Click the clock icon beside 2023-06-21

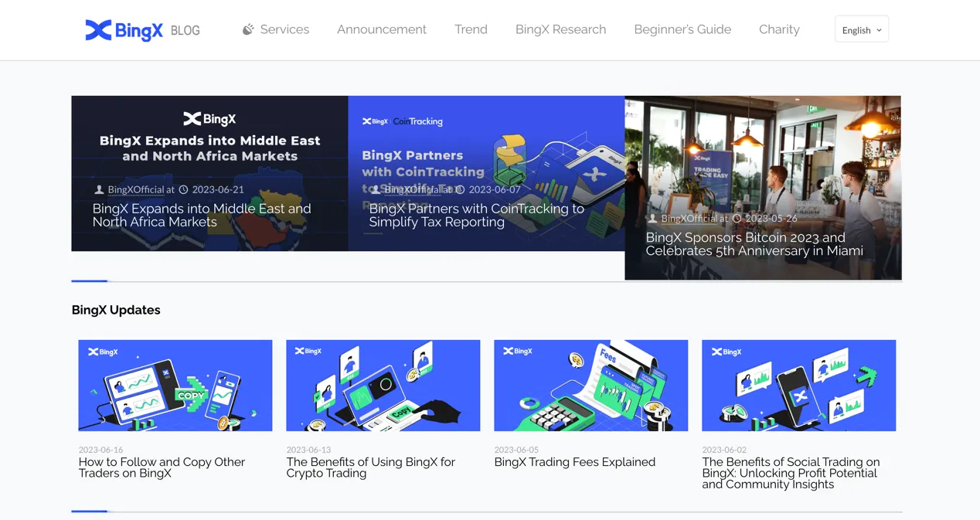pos(183,189)
